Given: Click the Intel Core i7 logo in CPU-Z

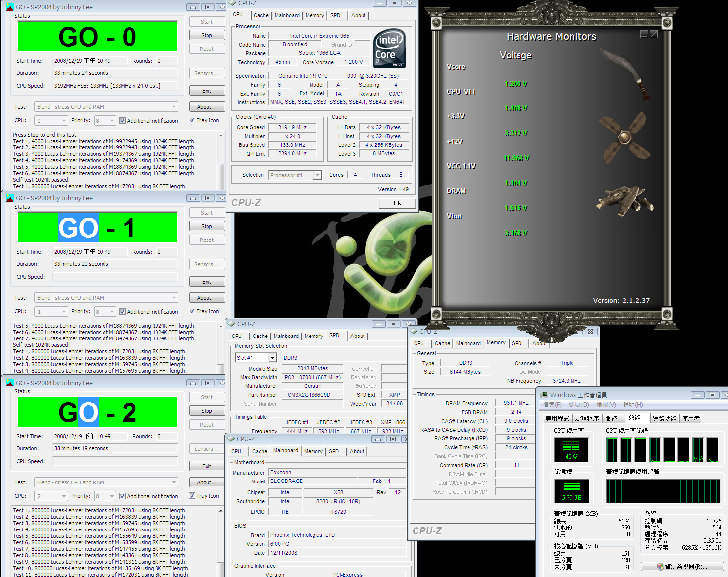Looking at the screenshot, I should (390, 48).
